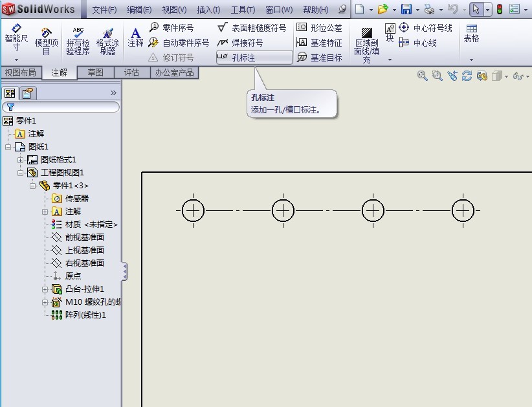This screenshot has height=407, width=532.
Task: Click the 模型项目 model items tool
Action: 46,41
